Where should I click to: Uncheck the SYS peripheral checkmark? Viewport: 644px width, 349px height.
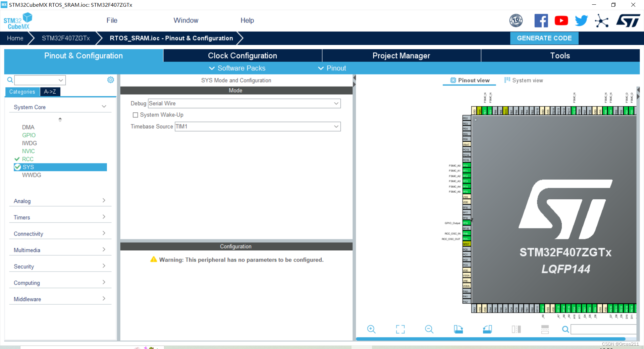[17, 167]
